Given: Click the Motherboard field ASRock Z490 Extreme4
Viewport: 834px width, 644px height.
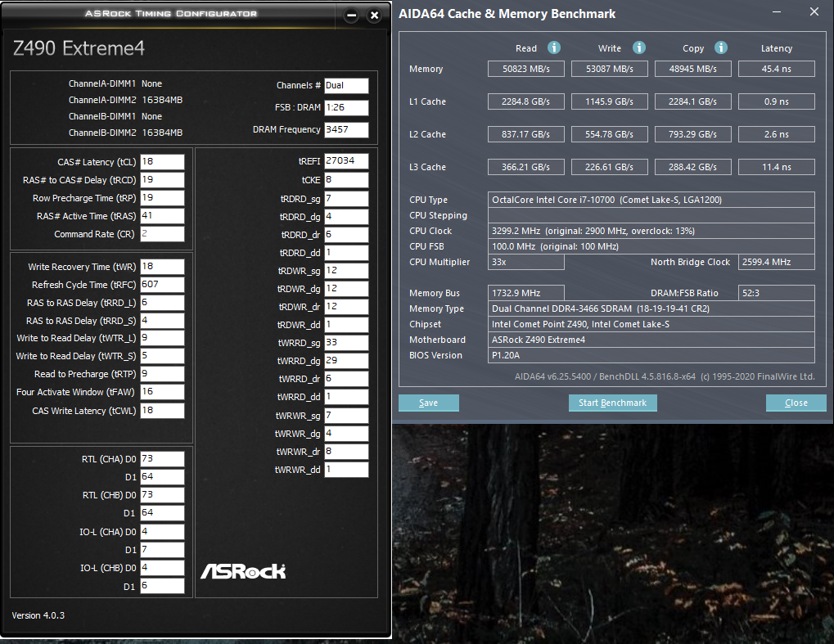Looking at the screenshot, I should tap(651, 340).
